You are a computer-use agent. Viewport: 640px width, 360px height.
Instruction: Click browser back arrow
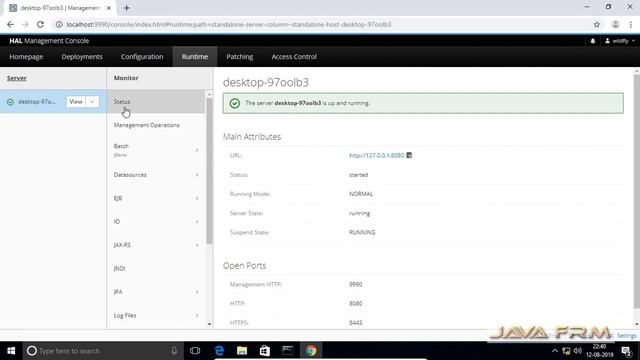(x=10, y=24)
